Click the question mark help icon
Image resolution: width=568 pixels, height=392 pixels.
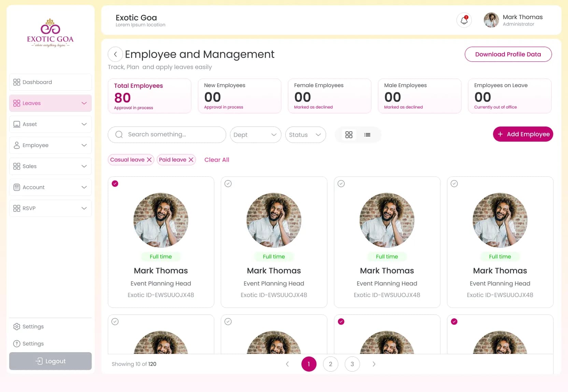coord(16,344)
